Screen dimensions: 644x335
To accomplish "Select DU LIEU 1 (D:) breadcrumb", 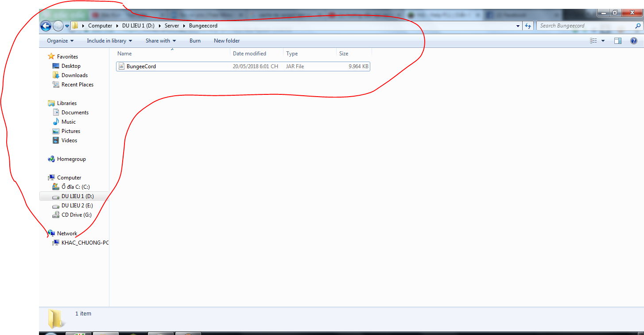I will [138, 26].
